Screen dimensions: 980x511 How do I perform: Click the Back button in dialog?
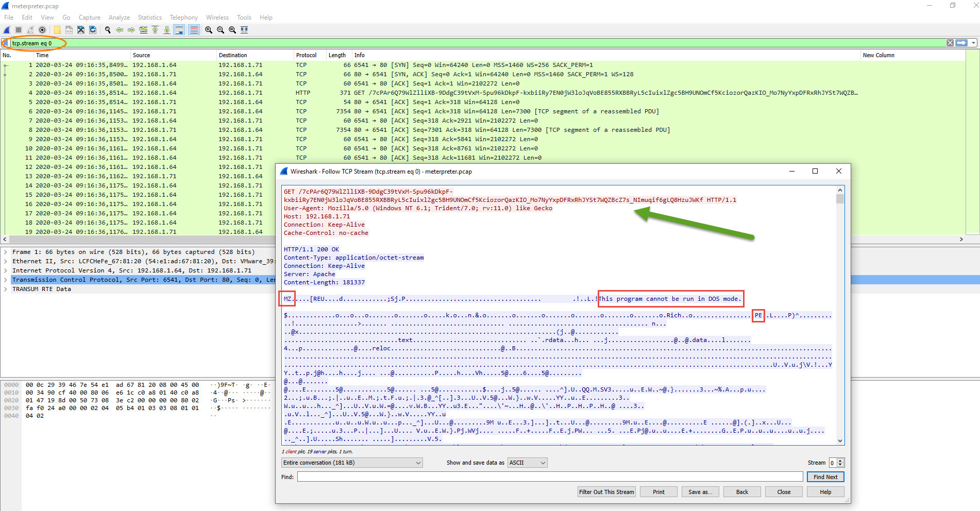pyautogui.click(x=742, y=492)
